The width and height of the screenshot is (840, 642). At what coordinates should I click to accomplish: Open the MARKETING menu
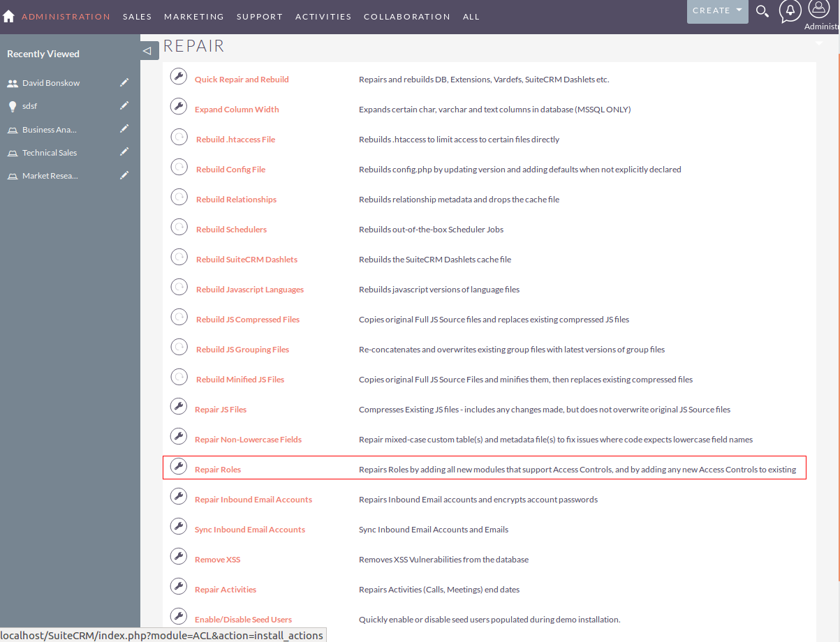194,17
